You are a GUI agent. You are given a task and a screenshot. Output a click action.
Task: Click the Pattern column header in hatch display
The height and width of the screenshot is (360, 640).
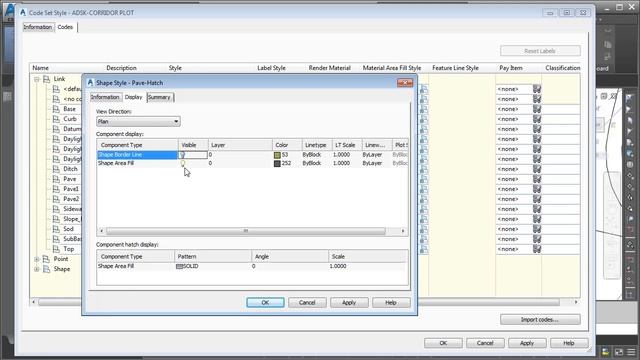click(213, 257)
